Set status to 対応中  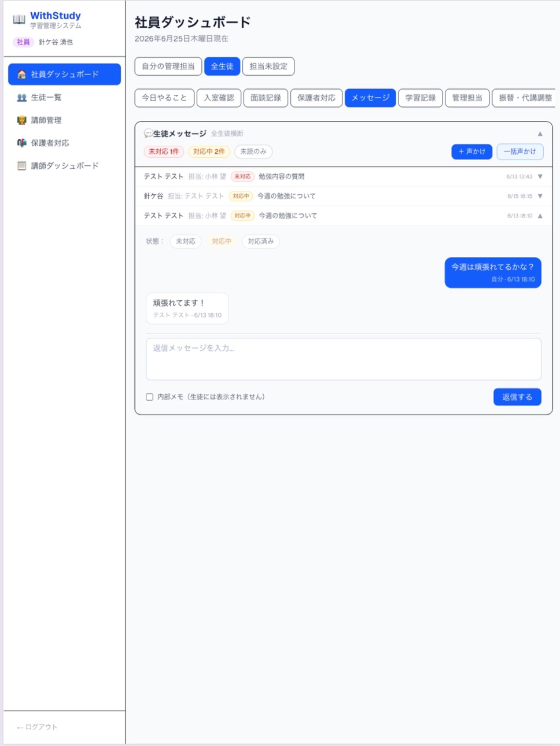[x=222, y=242]
